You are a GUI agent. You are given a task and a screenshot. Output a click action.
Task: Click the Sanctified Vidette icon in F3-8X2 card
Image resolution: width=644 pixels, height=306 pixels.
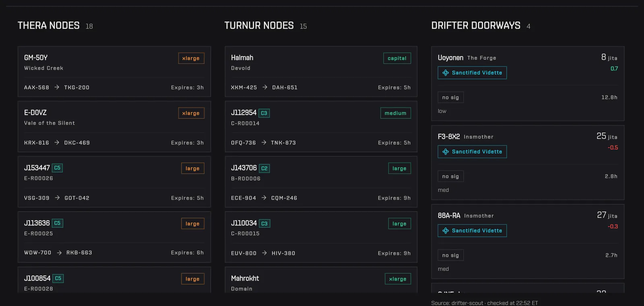point(446,152)
